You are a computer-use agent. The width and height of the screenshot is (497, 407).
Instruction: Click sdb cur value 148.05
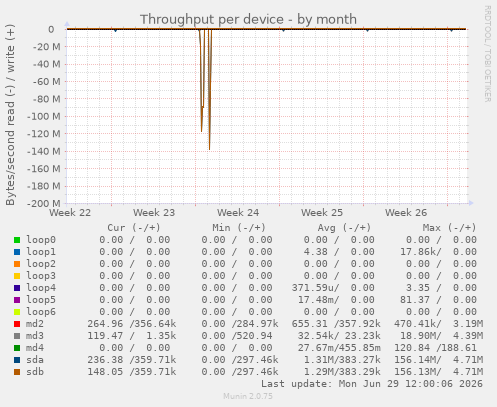point(105,372)
